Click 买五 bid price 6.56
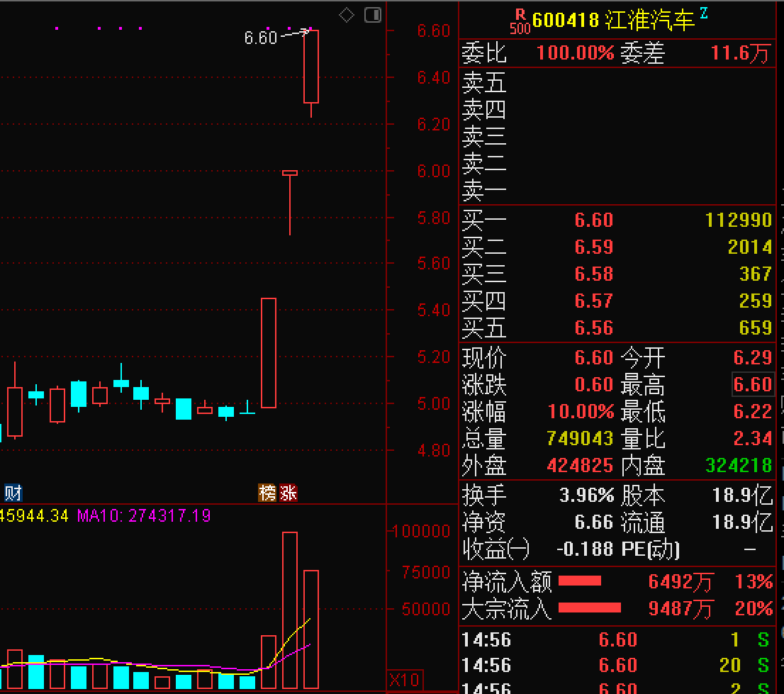Screen dimensions: 784x694 point(593,328)
